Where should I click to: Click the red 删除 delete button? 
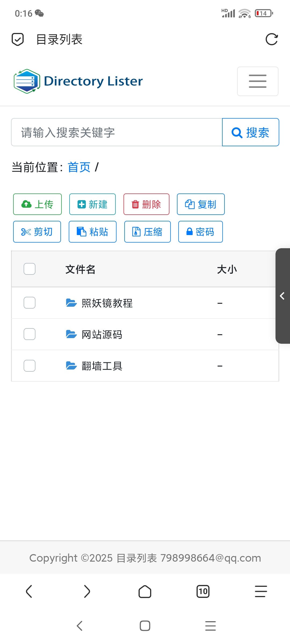[x=146, y=204]
